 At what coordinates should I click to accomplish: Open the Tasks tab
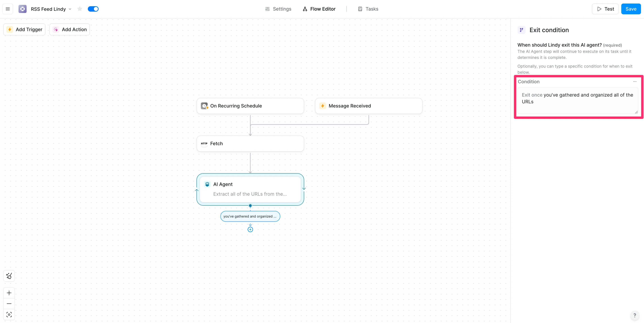point(368,9)
